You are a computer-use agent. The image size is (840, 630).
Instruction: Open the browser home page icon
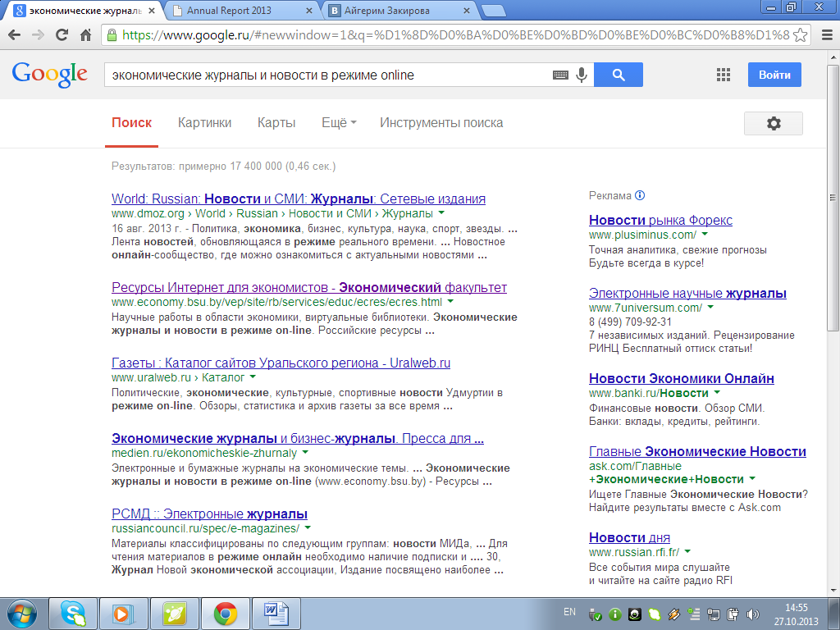[x=85, y=34]
